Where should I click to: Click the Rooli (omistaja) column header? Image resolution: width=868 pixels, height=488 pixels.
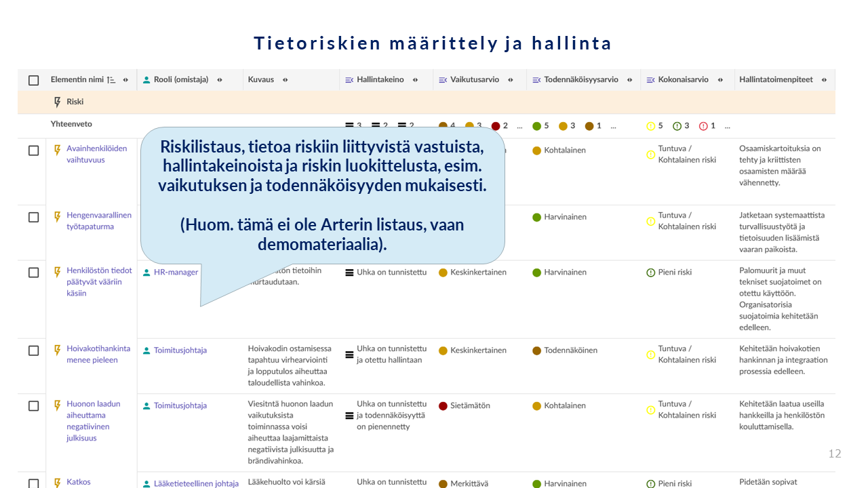pos(181,80)
